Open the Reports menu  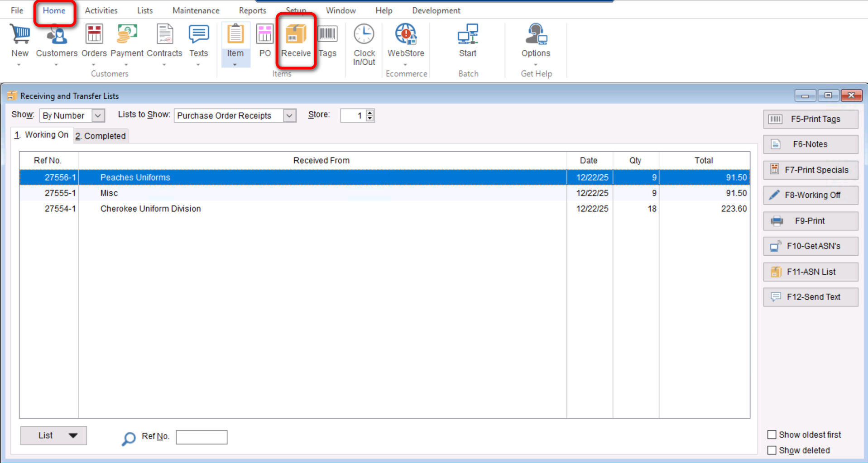(252, 10)
